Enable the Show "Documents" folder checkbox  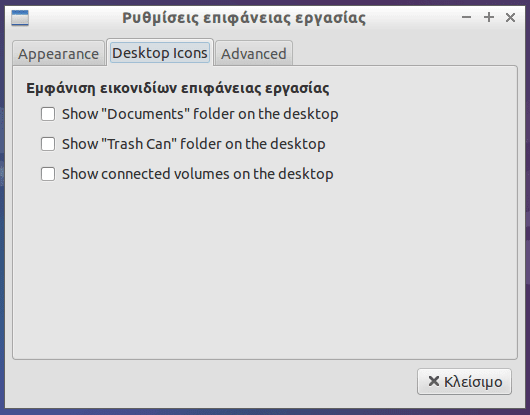48,114
